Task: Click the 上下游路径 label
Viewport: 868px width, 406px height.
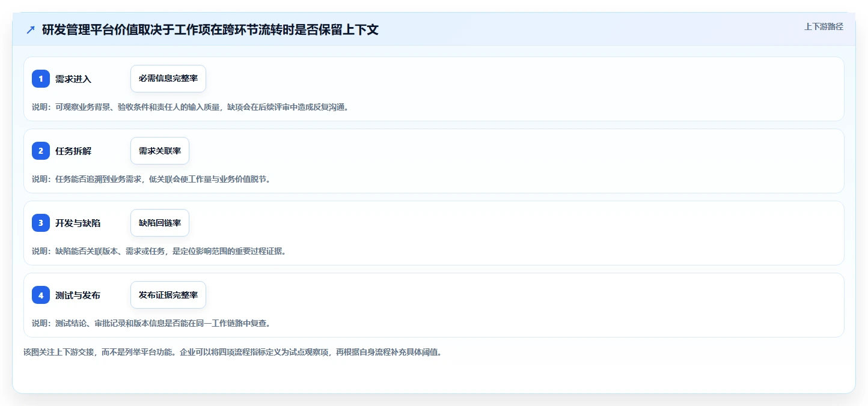Action: pyautogui.click(x=824, y=26)
